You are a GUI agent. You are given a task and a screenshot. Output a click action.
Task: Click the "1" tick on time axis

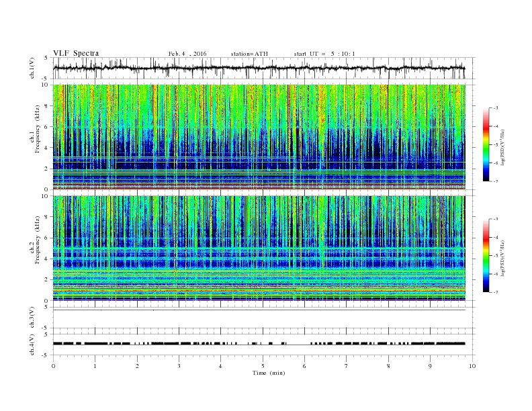point(95,366)
